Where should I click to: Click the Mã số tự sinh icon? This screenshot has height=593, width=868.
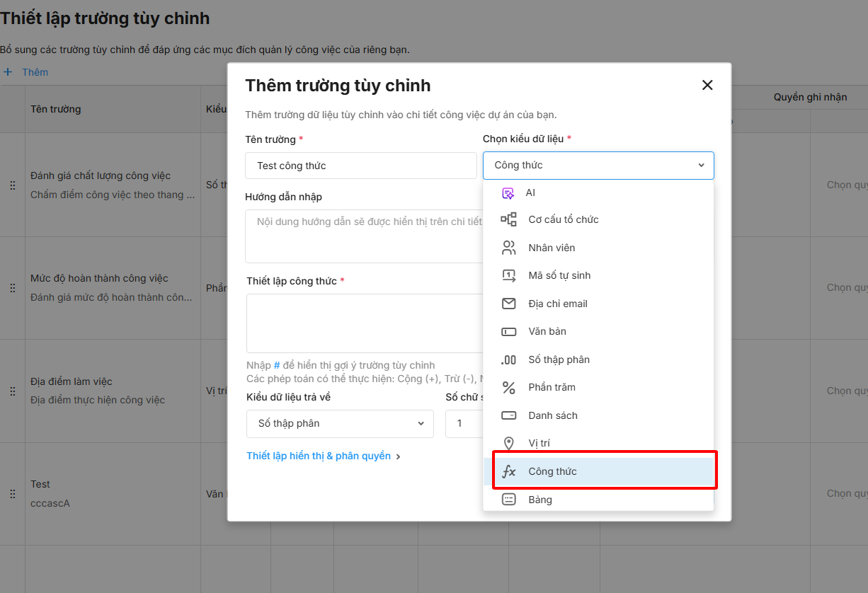pos(508,275)
